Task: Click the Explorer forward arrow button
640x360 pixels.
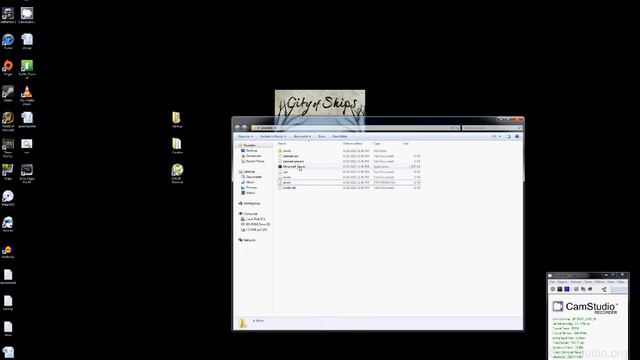Action: 244,128
